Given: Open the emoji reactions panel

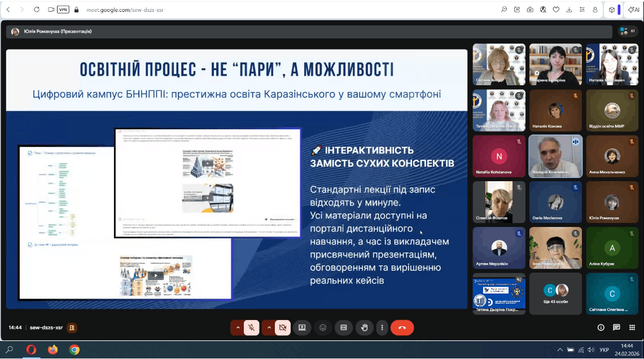Looking at the screenshot, I should [323, 327].
